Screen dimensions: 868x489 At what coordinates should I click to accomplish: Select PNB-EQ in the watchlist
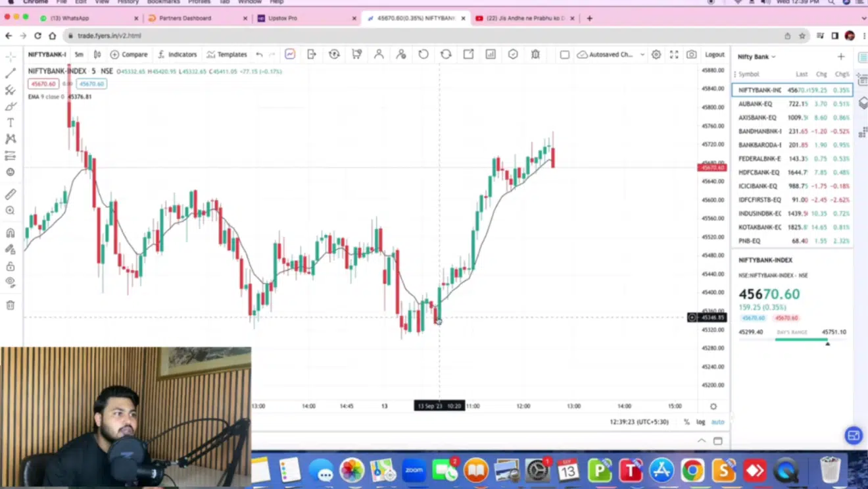792,241
